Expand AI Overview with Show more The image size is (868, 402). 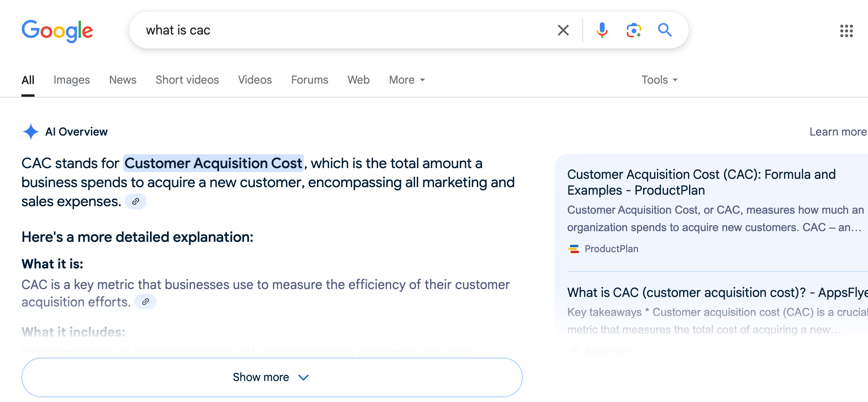pyautogui.click(x=272, y=377)
